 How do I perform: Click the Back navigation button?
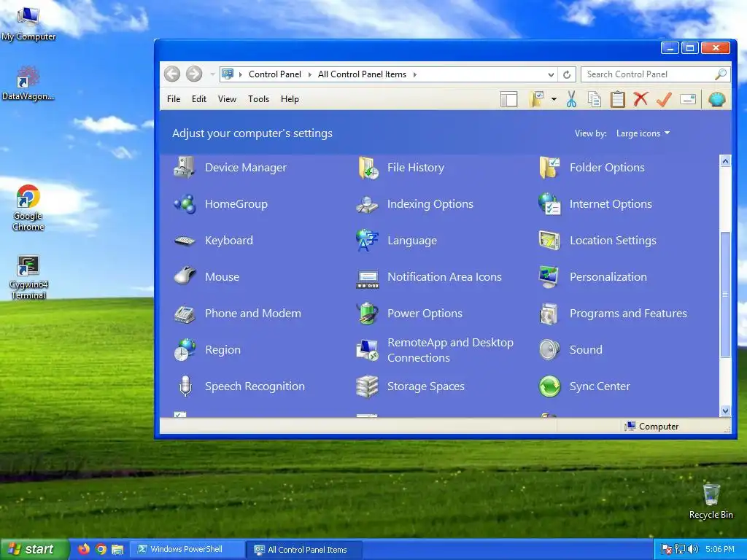172,74
